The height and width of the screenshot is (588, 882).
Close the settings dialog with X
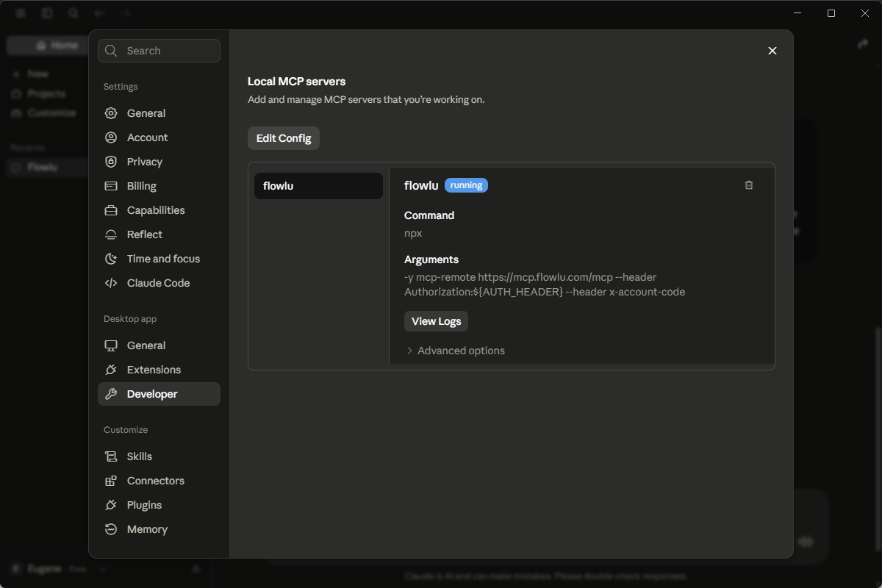(772, 51)
